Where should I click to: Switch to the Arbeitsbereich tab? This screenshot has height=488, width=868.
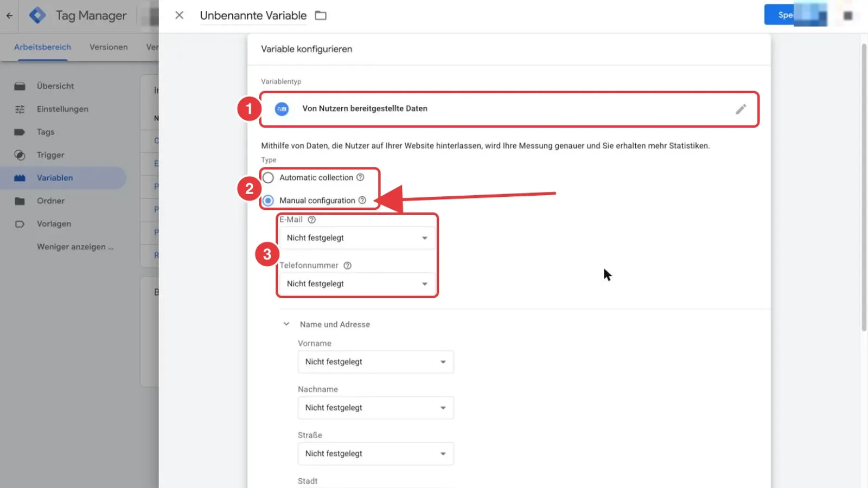42,47
